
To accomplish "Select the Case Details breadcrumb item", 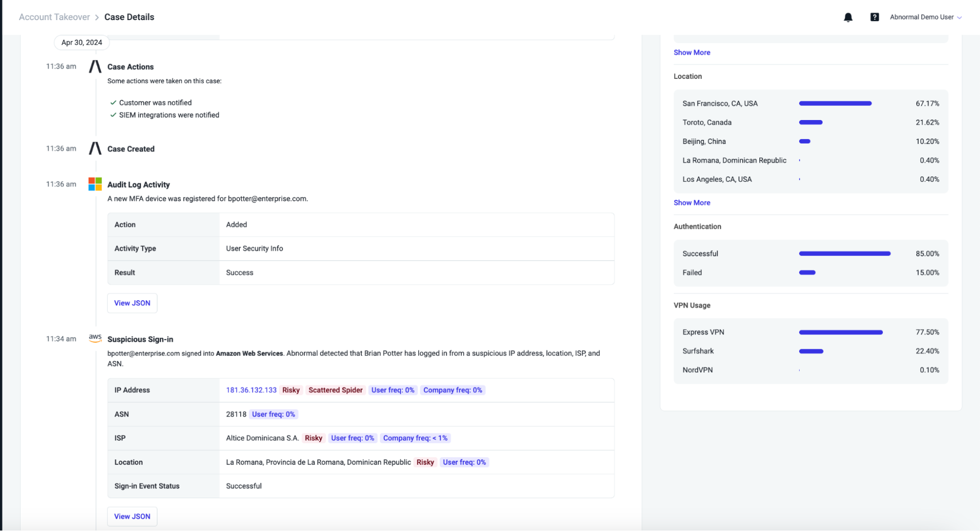I will coord(129,17).
